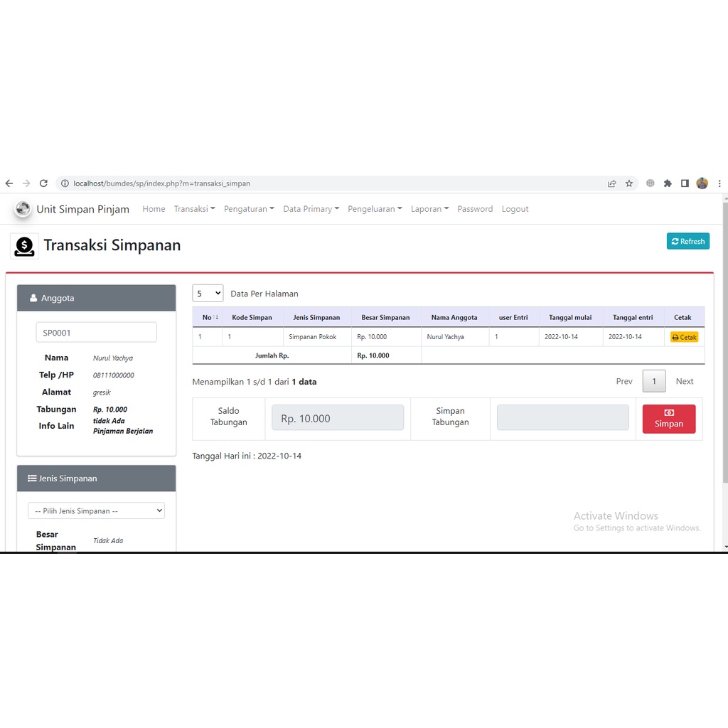Select the Pengeluaran menu item
Image resolution: width=728 pixels, height=728 pixels.
pyautogui.click(x=374, y=208)
